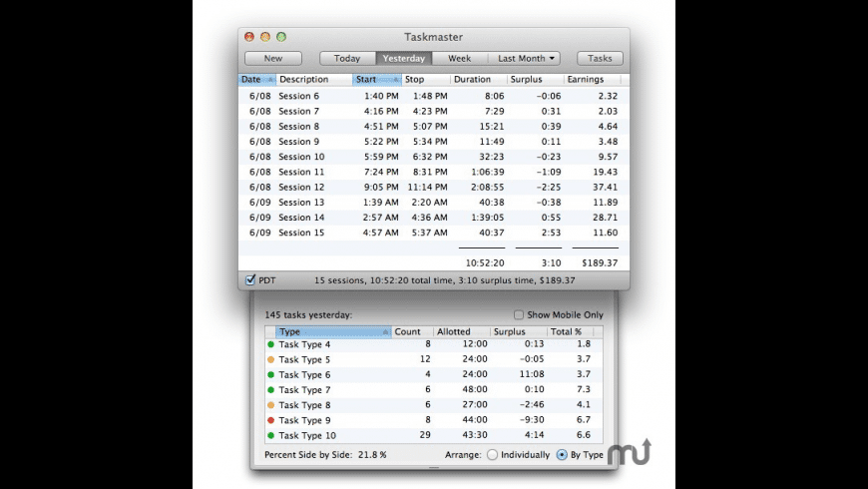Click the 3:10 surplus total
The height and width of the screenshot is (489, 868).
(x=551, y=263)
